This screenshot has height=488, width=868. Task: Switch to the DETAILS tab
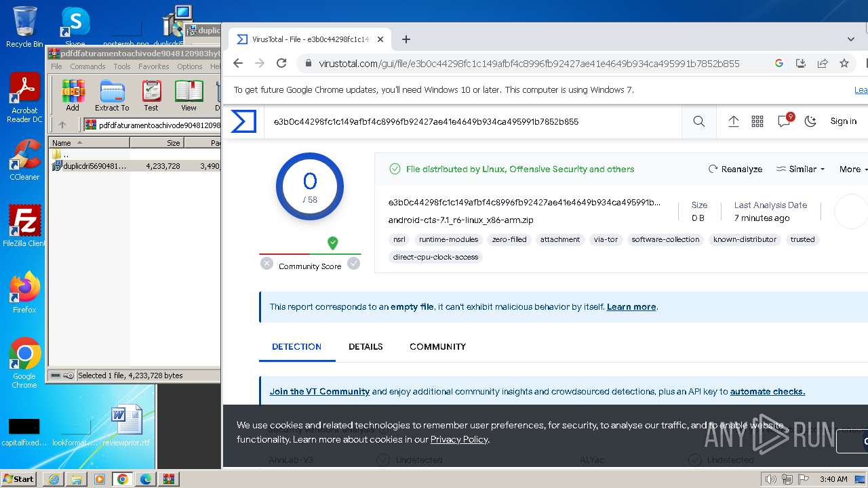[x=366, y=346]
